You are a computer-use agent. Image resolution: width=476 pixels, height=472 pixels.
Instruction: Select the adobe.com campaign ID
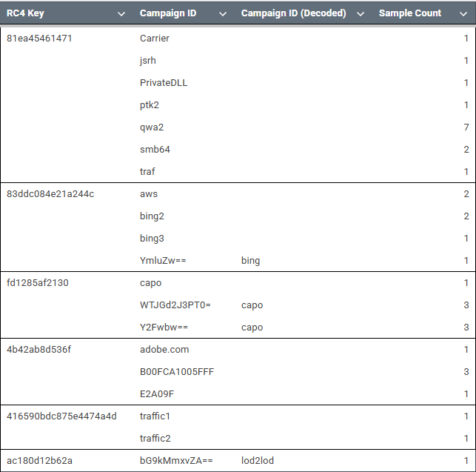(164, 350)
